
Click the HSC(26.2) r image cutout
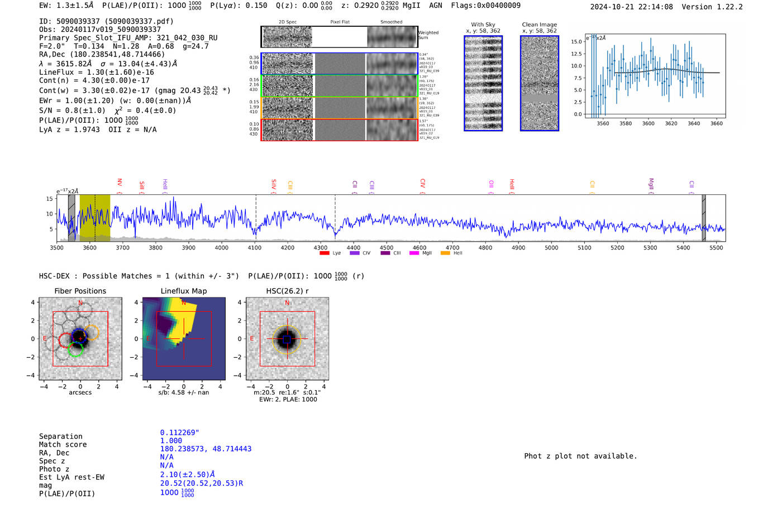pos(287,339)
